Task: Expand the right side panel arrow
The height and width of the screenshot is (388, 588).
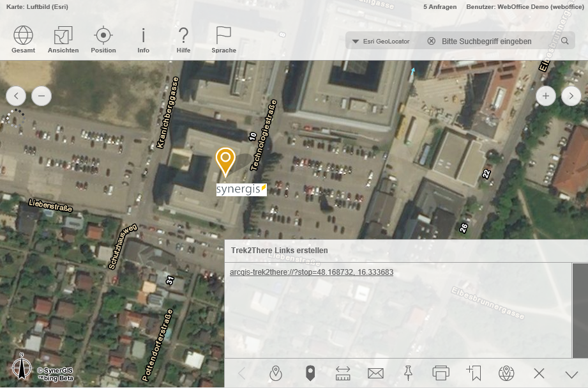Action: 571,97
